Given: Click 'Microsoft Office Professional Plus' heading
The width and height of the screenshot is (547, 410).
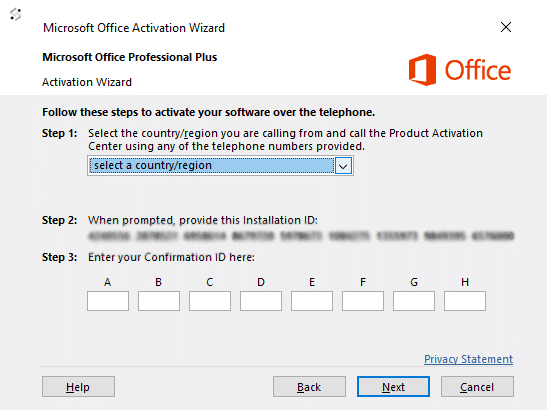Looking at the screenshot, I should (130, 57).
